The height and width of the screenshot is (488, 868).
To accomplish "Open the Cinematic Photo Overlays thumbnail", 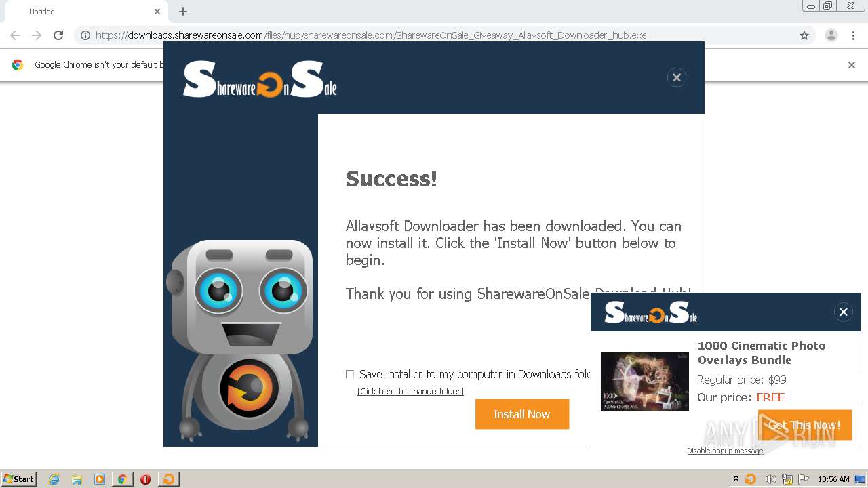I will tap(645, 382).
